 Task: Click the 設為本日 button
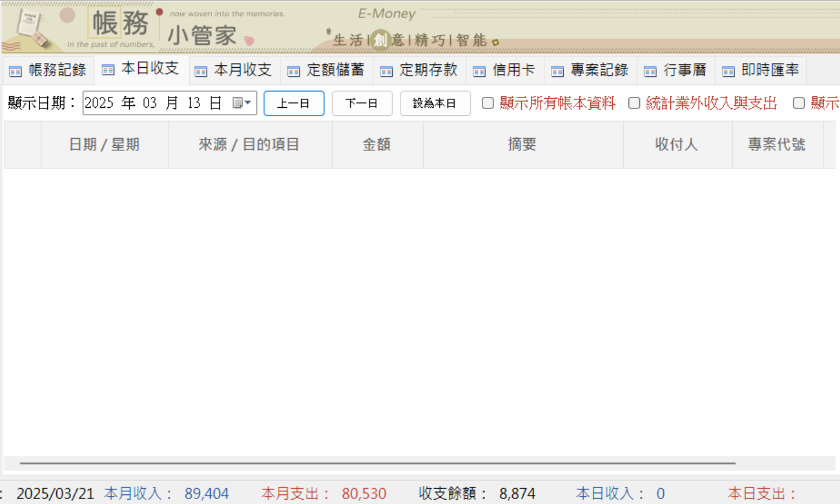coord(435,103)
